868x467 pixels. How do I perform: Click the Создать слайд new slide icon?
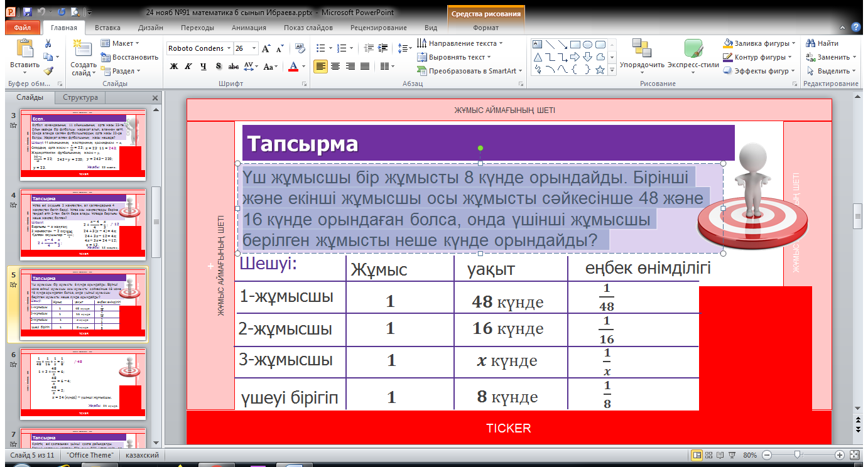pyautogui.click(x=82, y=49)
